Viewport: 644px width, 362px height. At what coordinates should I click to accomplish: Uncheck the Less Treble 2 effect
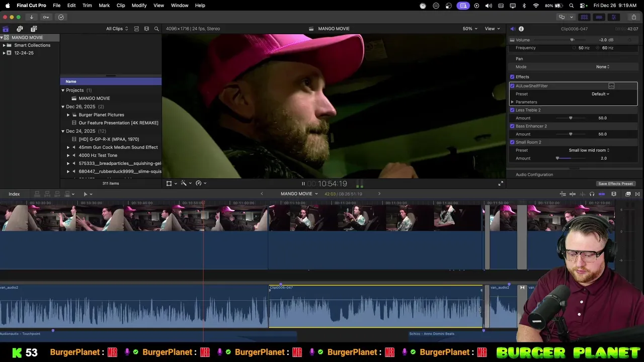click(x=512, y=110)
